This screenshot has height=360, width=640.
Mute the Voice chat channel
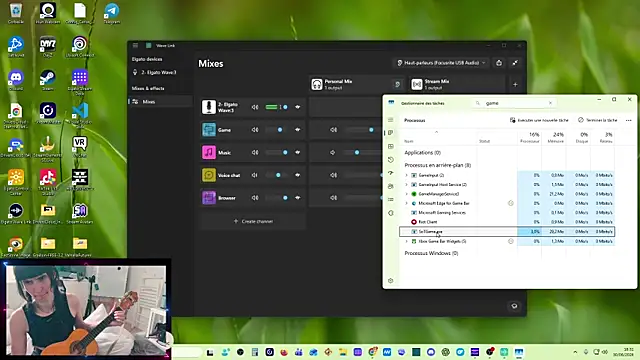[x=255, y=175]
